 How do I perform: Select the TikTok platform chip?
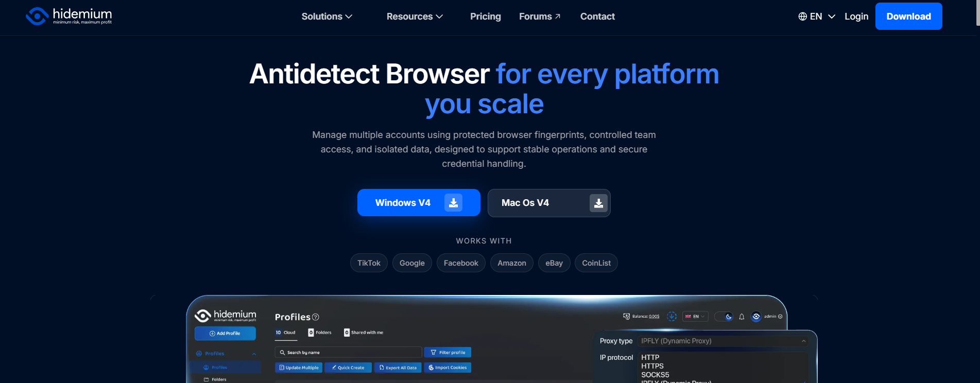(369, 263)
